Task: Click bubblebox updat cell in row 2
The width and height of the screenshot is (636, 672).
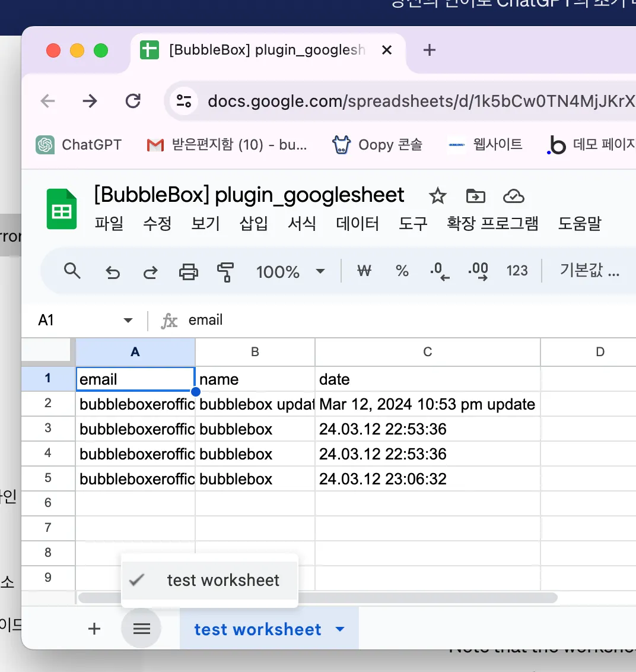Action: point(255,404)
